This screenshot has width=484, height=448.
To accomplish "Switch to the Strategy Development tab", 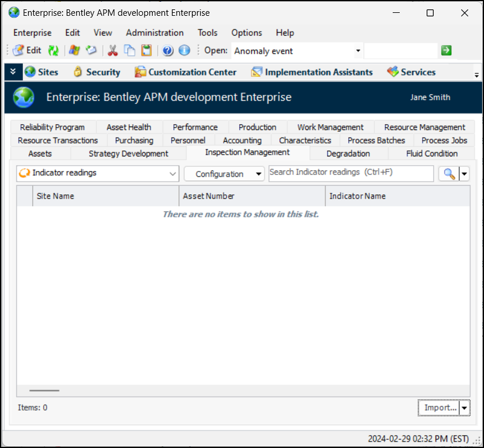I will pyautogui.click(x=128, y=153).
